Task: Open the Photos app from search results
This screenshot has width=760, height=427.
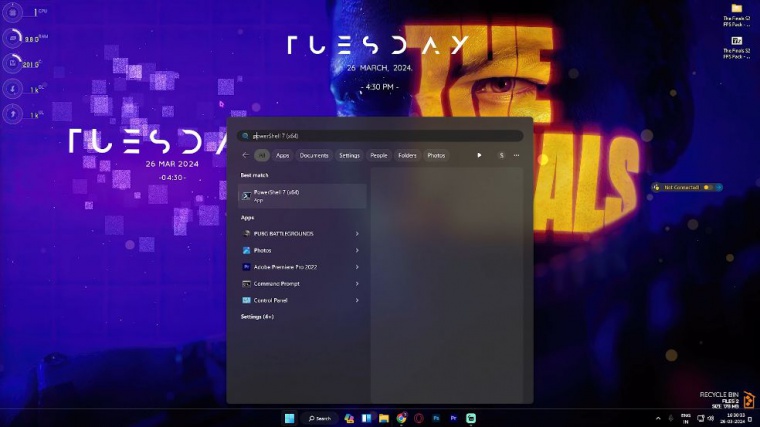Action: pos(262,250)
